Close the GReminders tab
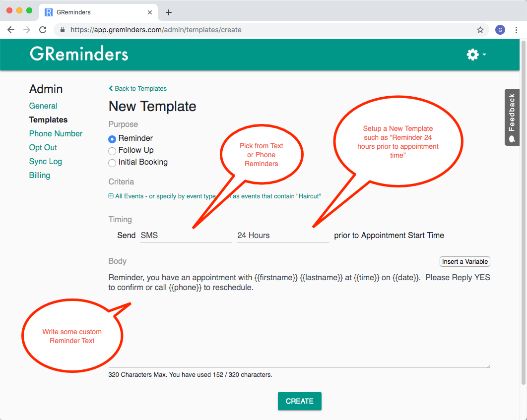Viewport: 527px width, 420px height. 150,12
